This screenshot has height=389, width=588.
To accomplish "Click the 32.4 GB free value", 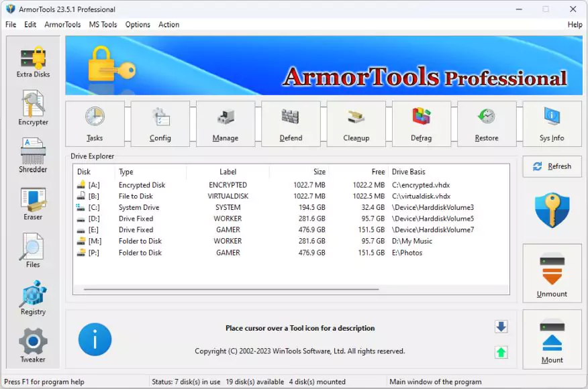I will click(x=373, y=208).
